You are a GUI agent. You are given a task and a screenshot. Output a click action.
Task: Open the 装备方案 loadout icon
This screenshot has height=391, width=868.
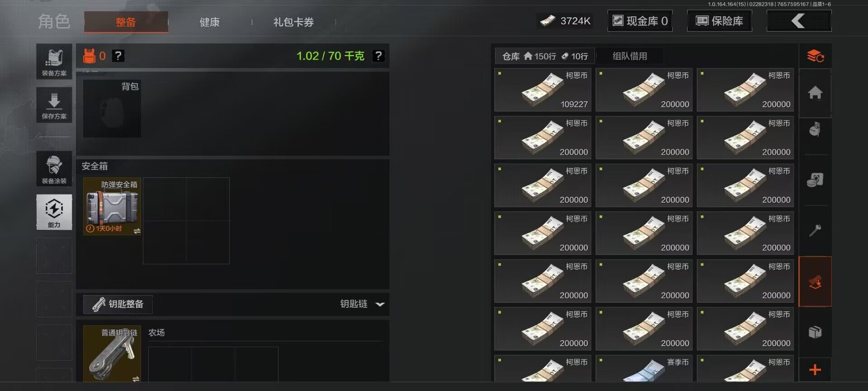click(54, 61)
